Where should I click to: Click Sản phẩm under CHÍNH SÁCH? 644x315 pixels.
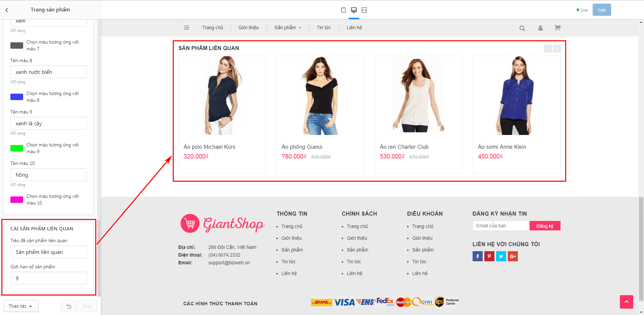358,250
